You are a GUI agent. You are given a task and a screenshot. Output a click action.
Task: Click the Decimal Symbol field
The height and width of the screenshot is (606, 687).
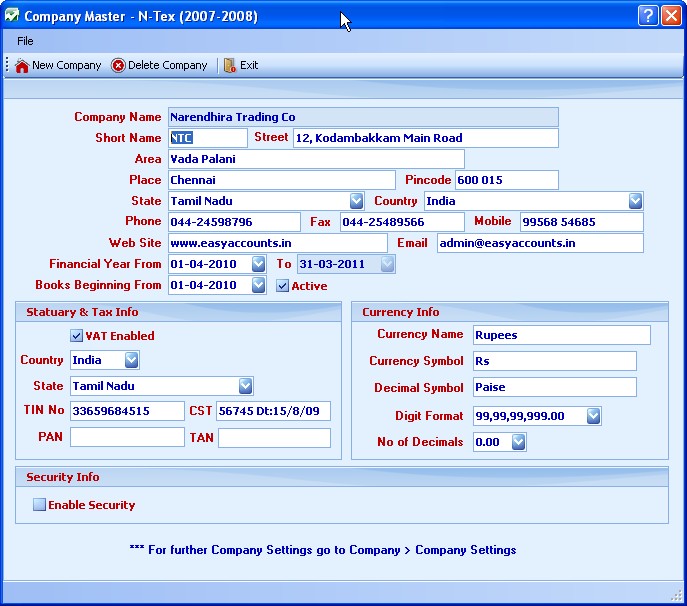(x=555, y=387)
